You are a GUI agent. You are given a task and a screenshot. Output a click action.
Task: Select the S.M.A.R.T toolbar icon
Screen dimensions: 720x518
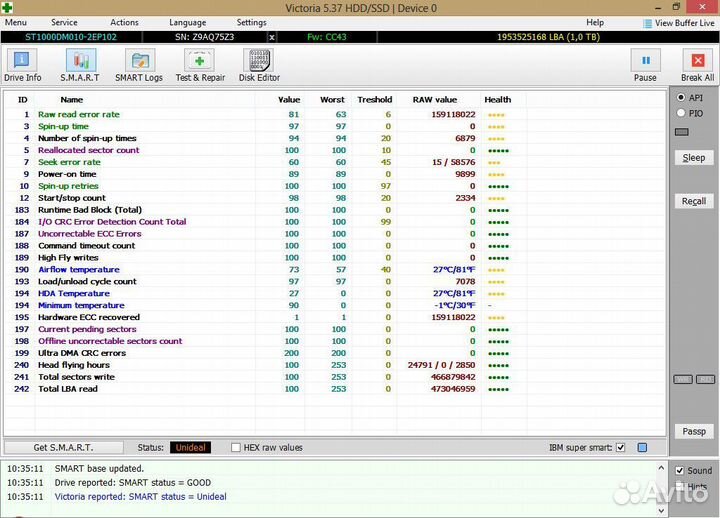(80, 65)
